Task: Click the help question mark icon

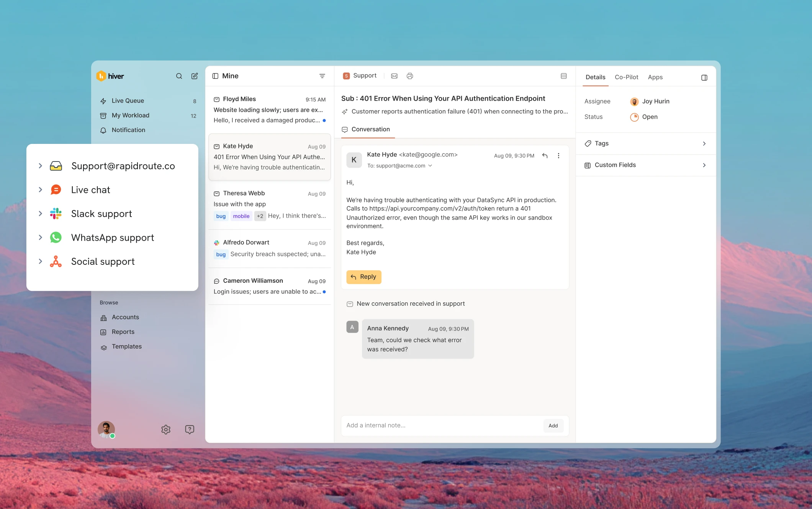Action: pos(190,429)
